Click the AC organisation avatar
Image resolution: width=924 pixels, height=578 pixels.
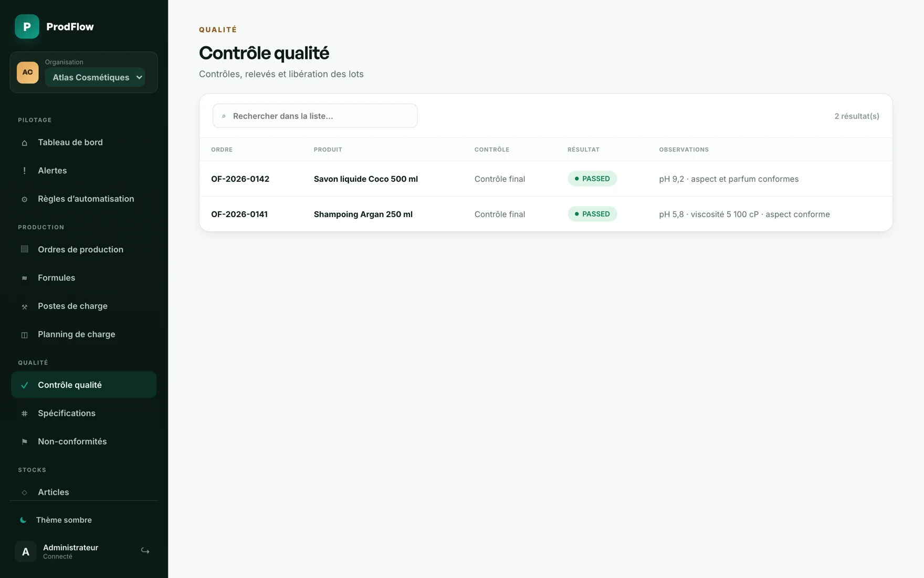tap(27, 73)
